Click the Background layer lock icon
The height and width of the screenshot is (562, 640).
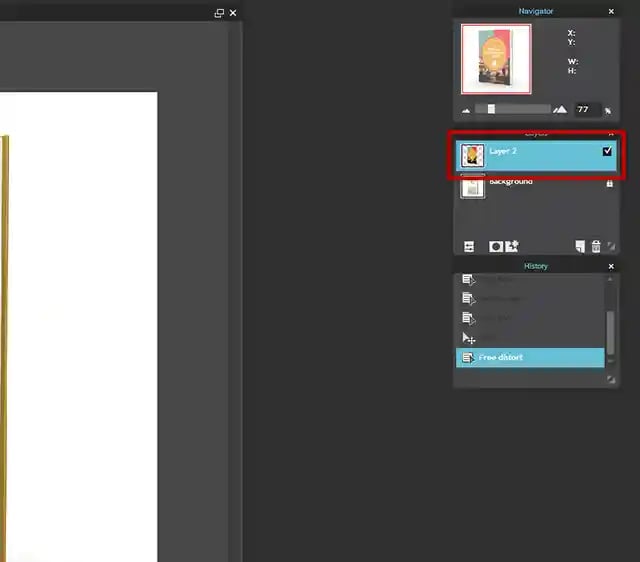[609, 184]
